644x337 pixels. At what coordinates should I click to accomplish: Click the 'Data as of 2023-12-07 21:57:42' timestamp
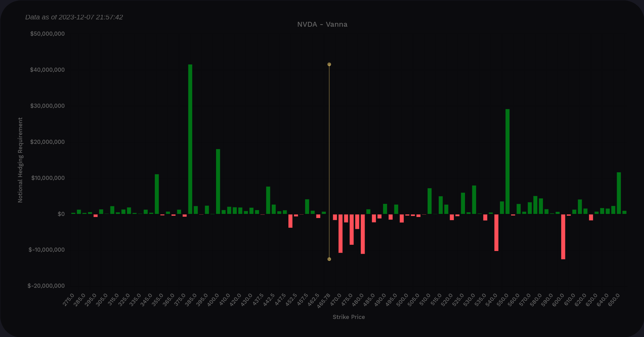pyautogui.click(x=74, y=17)
